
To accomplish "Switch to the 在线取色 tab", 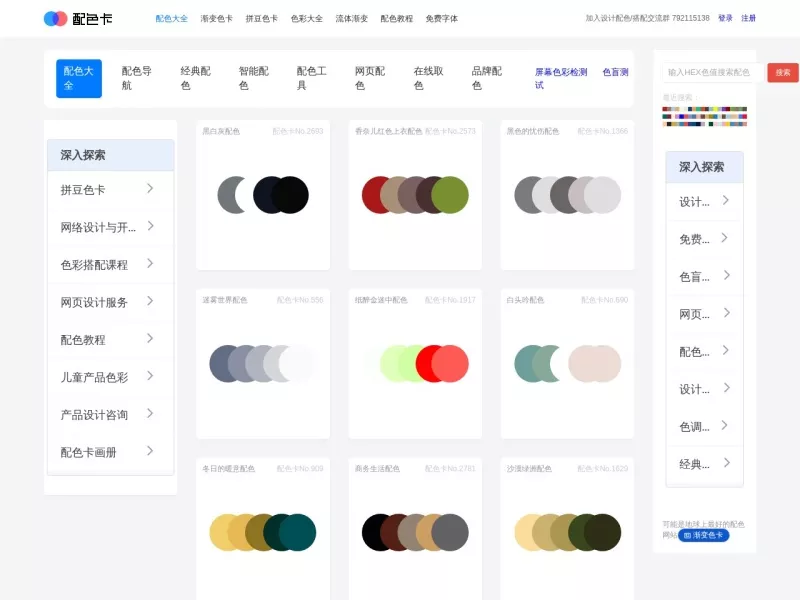I will 429,79.
